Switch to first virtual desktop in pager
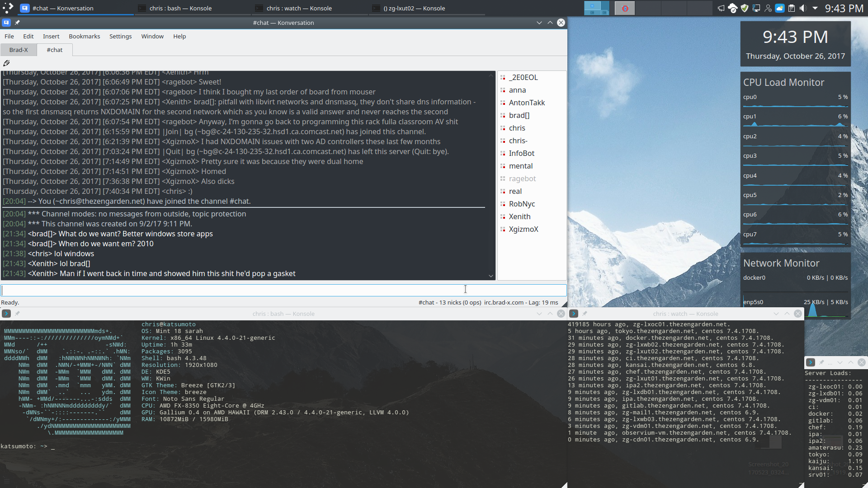This screenshot has width=868, height=488. [596, 8]
